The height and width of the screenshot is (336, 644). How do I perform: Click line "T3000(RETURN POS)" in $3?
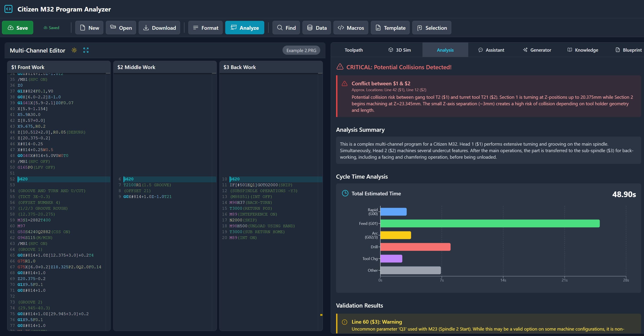(251, 209)
